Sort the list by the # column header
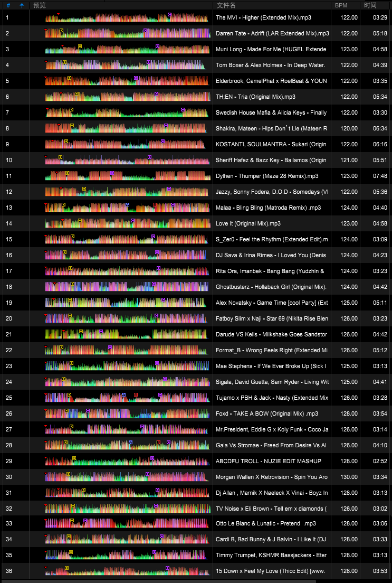This screenshot has width=392, height=583. pos(8,6)
